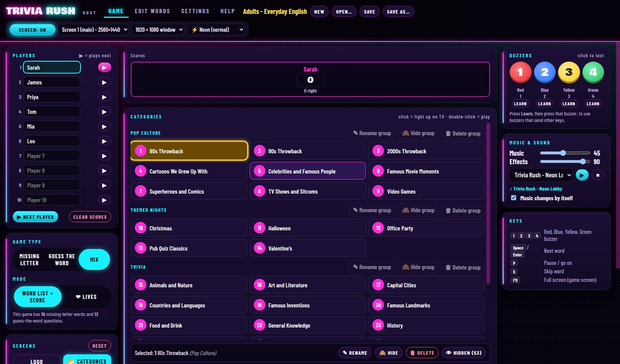
Task: Choose Mix game type
Action: coord(94,259)
